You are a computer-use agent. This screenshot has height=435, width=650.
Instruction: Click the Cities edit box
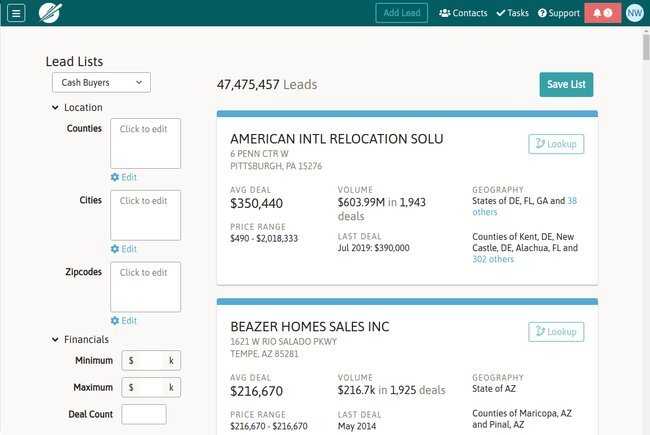[146, 215]
